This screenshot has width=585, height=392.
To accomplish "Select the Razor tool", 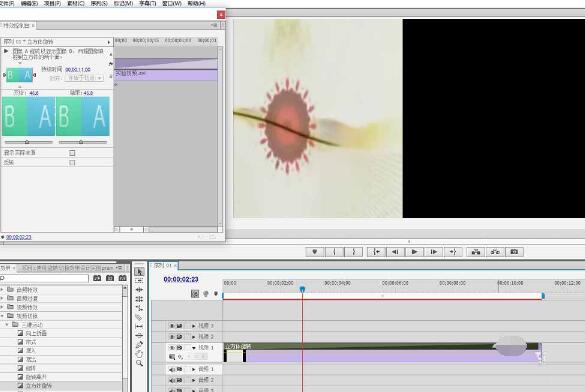I will 139,317.
